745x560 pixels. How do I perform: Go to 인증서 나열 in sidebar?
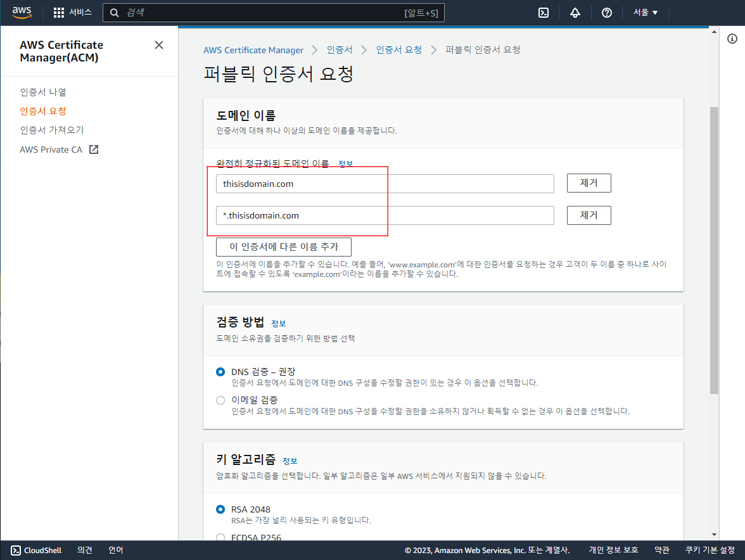click(43, 92)
